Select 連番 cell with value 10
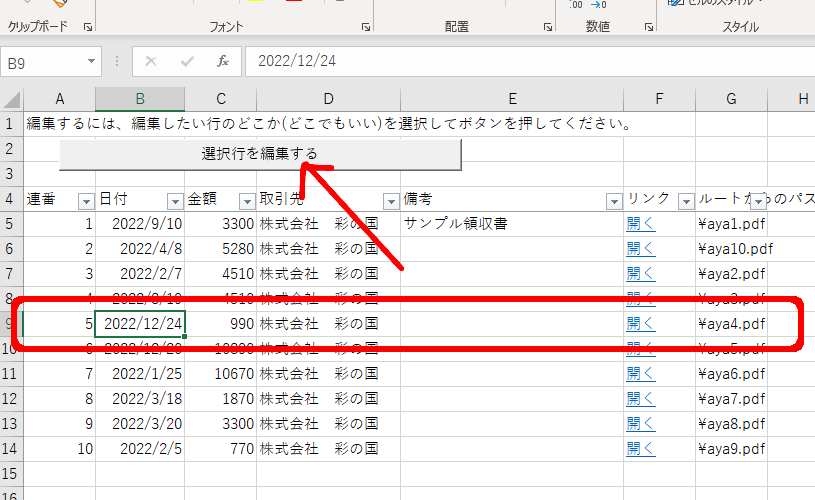 60,449
